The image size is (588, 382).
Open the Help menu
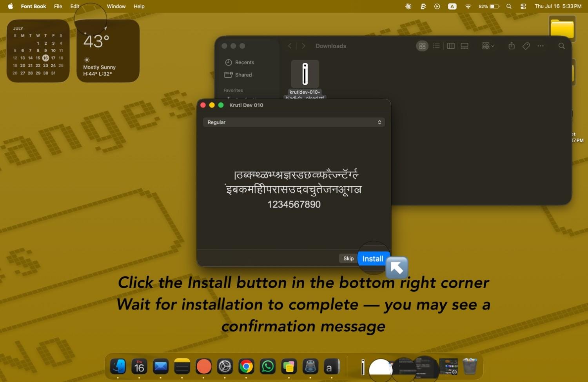click(139, 6)
